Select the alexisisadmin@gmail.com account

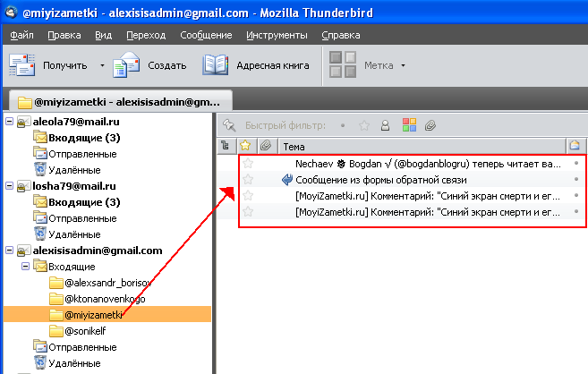(98, 251)
